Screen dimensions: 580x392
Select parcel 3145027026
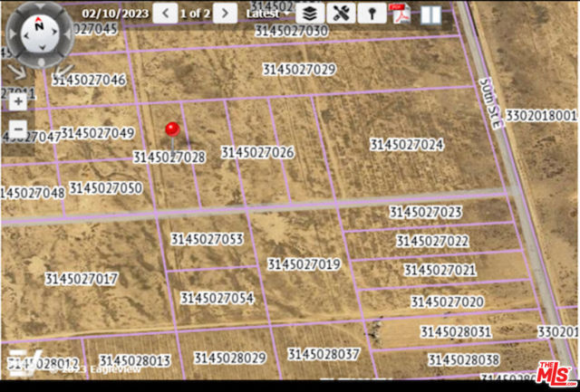point(257,153)
